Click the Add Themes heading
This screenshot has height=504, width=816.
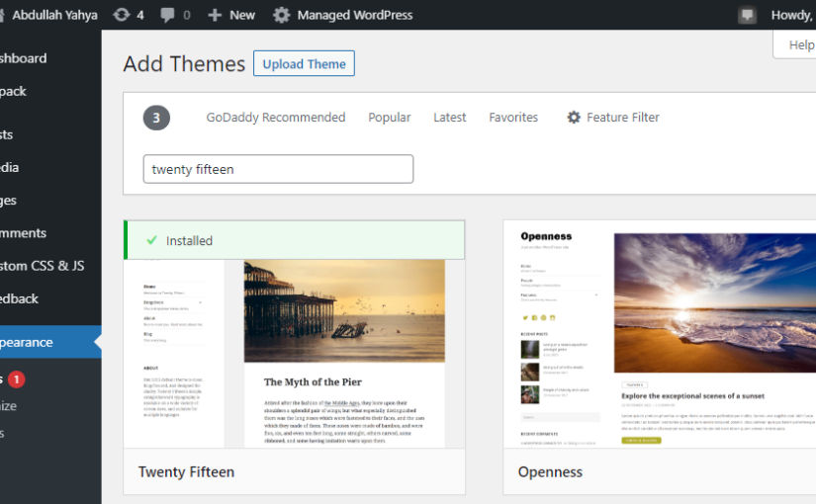pos(184,64)
